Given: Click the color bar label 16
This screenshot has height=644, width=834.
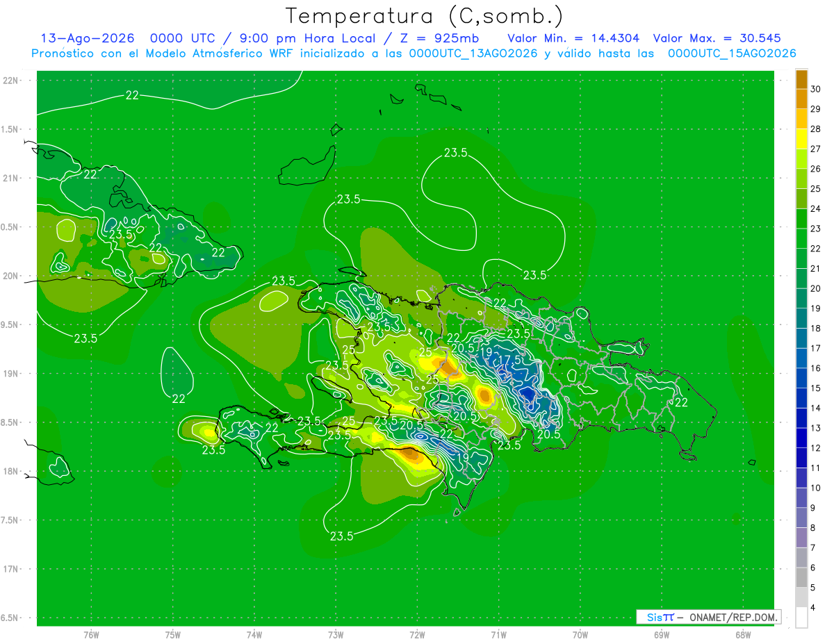Looking at the screenshot, I should [817, 369].
